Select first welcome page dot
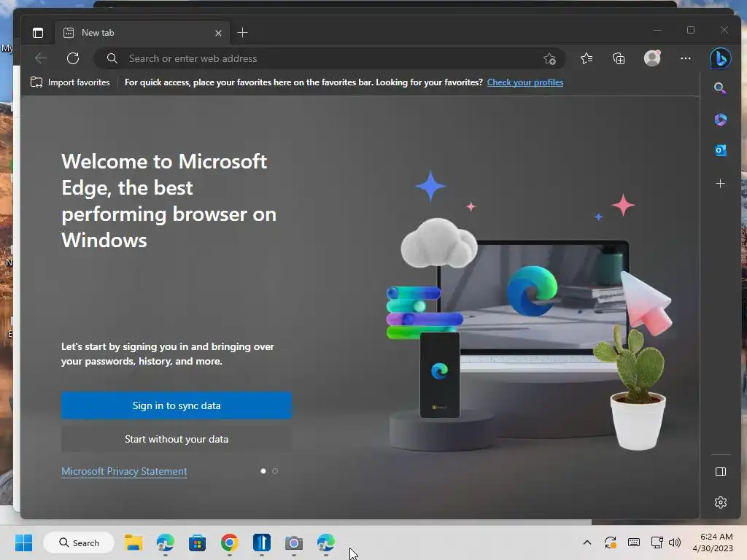 click(x=263, y=471)
